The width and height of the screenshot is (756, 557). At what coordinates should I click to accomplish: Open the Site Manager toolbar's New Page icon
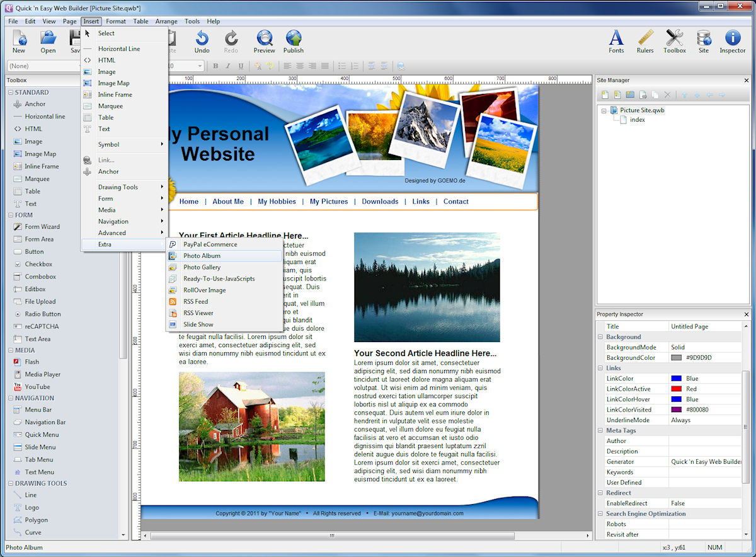coord(605,95)
